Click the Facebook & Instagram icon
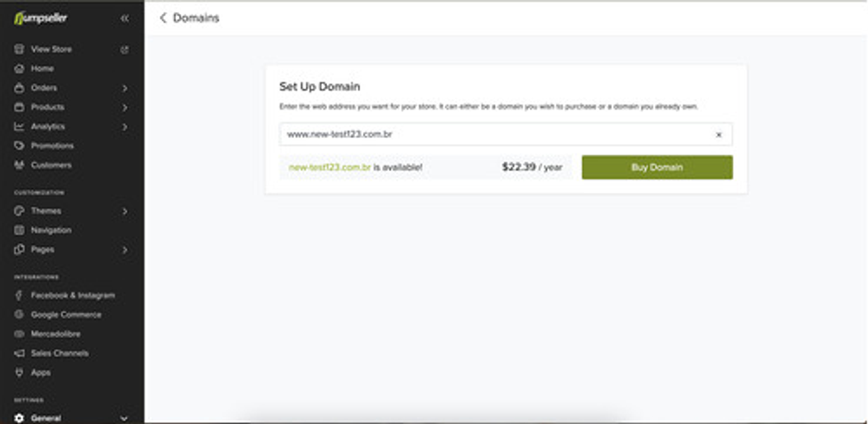 pyautogui.click(x=19, y=296)
